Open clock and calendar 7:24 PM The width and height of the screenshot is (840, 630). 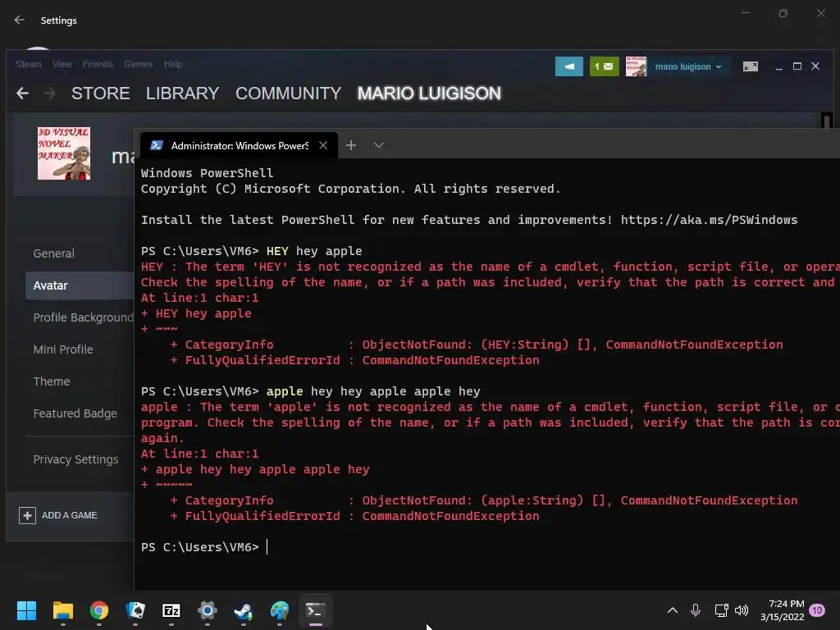point(782,610)
